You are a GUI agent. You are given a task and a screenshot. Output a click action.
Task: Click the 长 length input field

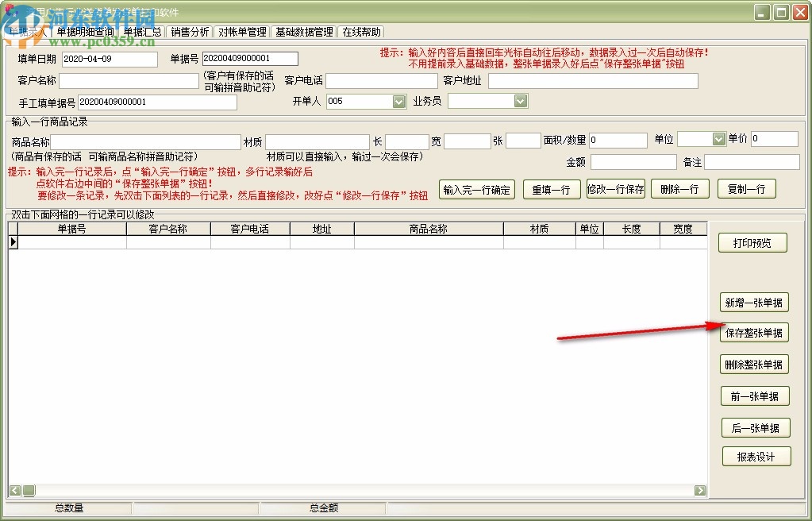tap(407, 141)
